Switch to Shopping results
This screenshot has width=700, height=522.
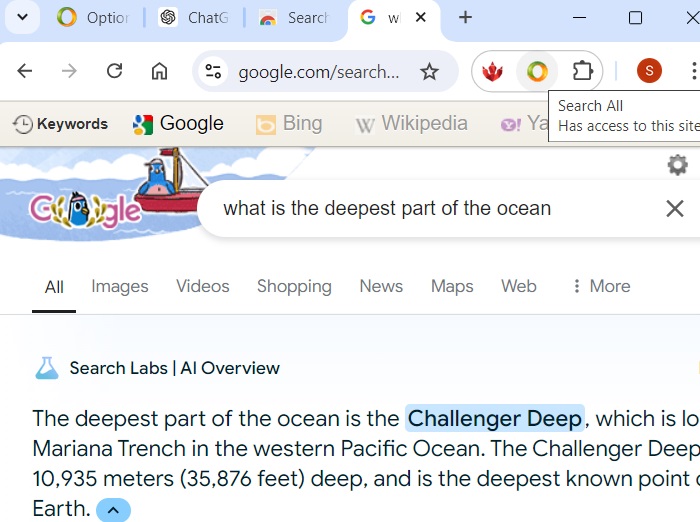294,286
